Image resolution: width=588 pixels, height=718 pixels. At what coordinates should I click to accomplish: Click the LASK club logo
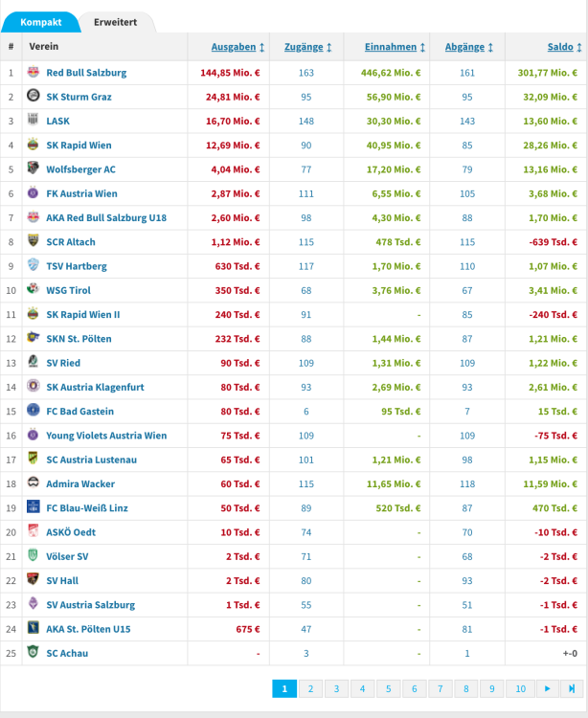33,121
